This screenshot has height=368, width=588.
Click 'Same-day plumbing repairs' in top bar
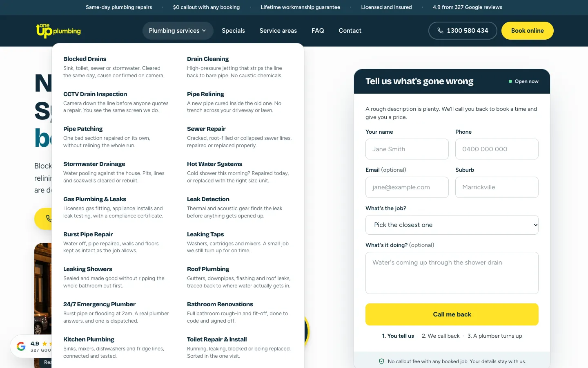(119, 7)
